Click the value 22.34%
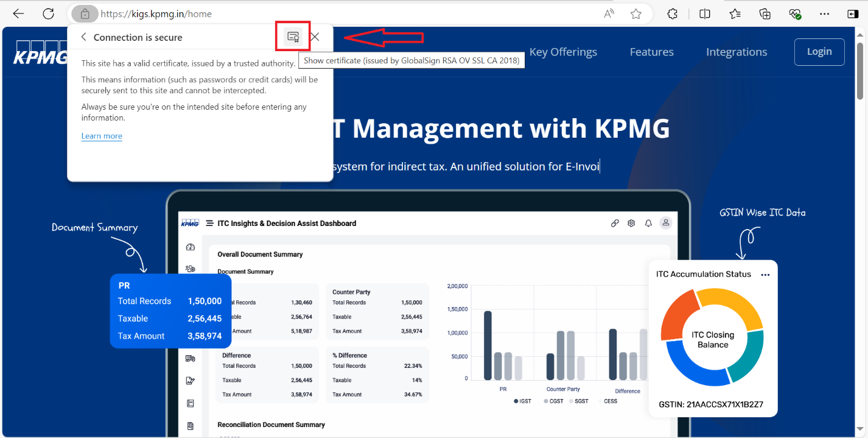Image resolution: width=868 pixels, height=438 pixels. 413,366
